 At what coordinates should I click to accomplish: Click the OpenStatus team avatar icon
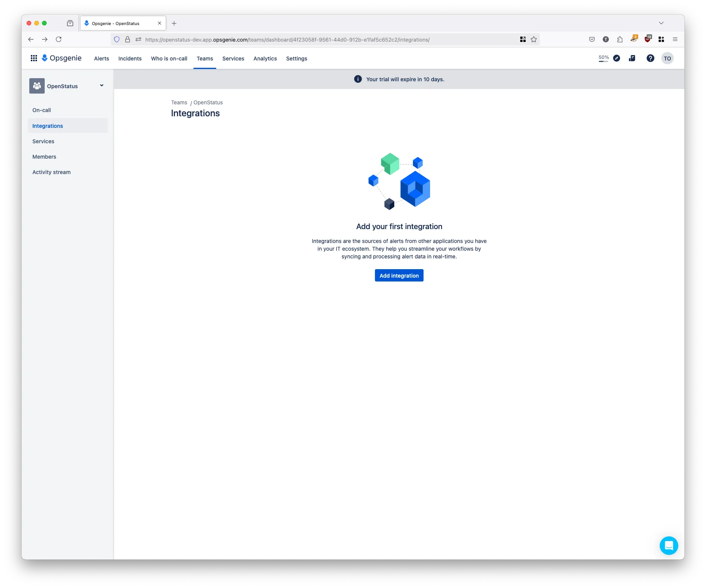point(37,85)
